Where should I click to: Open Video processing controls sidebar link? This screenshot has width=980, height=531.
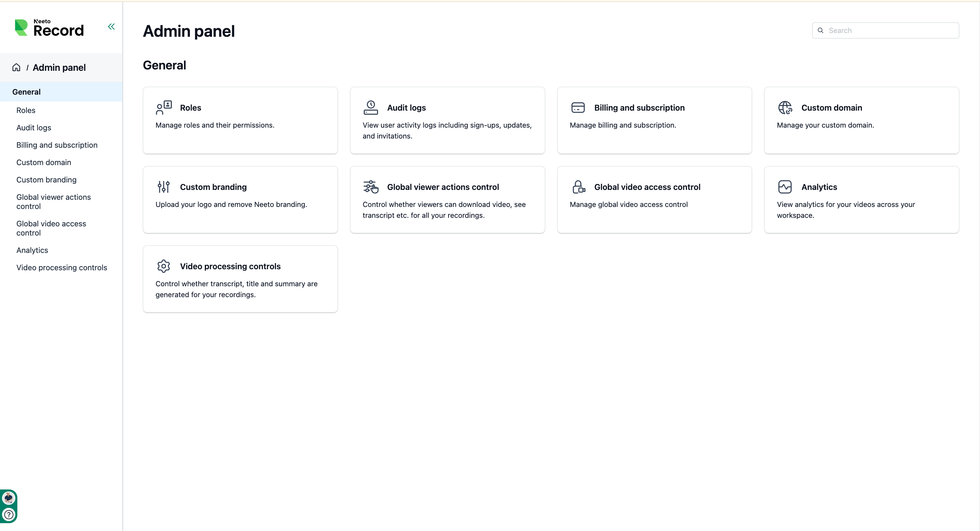(x=62, y=268)
